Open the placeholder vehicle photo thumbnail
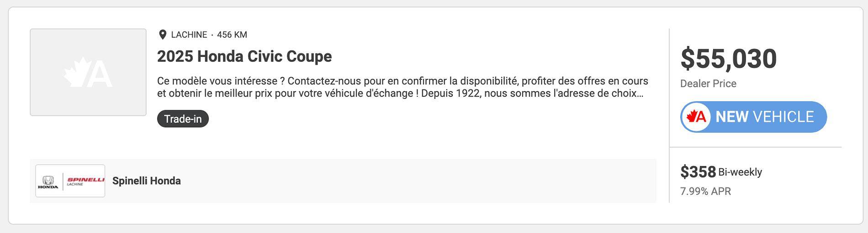 (88, 72)
